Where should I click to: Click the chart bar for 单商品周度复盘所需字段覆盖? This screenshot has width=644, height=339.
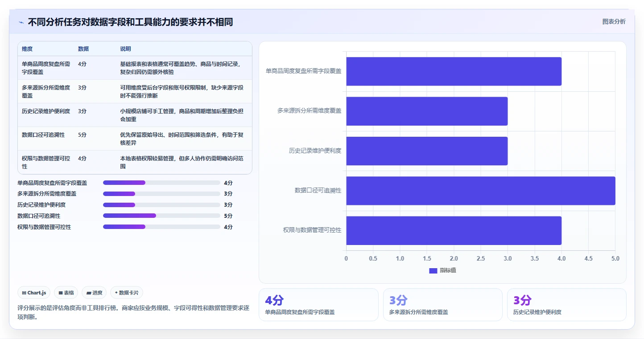pos(454,71)
